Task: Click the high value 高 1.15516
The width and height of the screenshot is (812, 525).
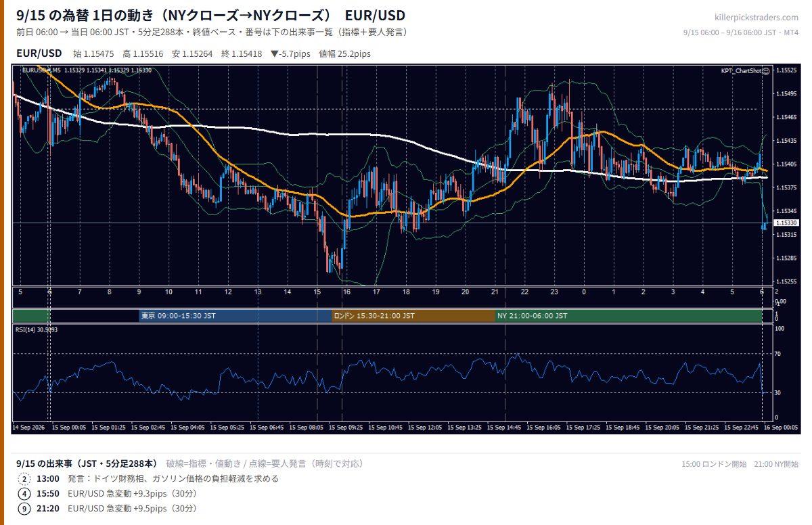Action: point(143,53)
